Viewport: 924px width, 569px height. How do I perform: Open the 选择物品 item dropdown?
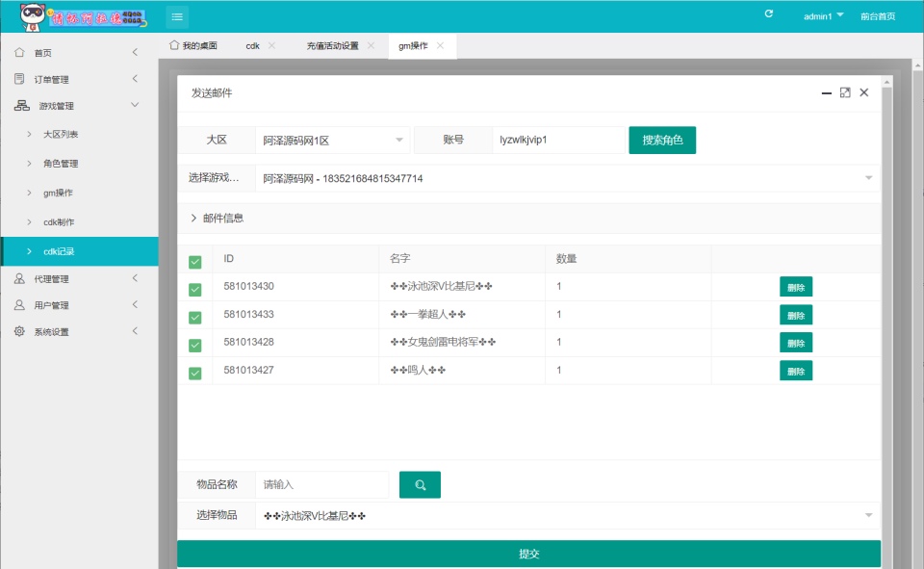[x=567, y=515]
